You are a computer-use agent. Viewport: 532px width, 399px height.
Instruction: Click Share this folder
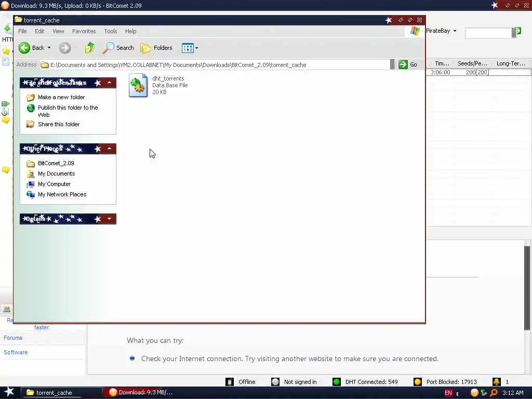click(x=59, y=125)
